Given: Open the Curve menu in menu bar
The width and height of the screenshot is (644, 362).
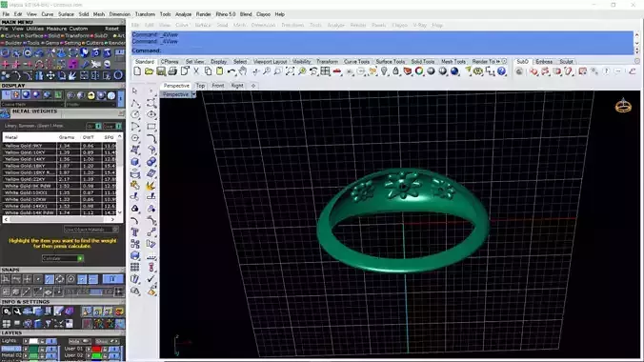Looking at the screenshot, I should click(x=48, y=14).
